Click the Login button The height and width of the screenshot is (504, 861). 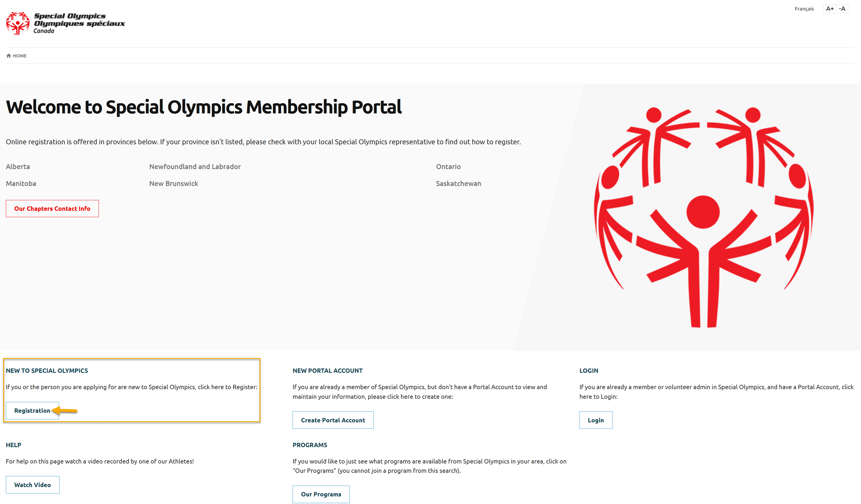596,420
